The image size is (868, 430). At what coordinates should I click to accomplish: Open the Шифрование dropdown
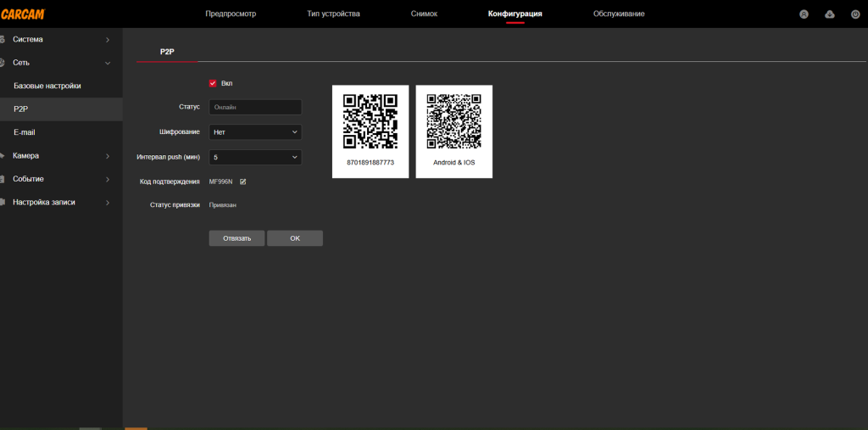(x=255, y=132)
